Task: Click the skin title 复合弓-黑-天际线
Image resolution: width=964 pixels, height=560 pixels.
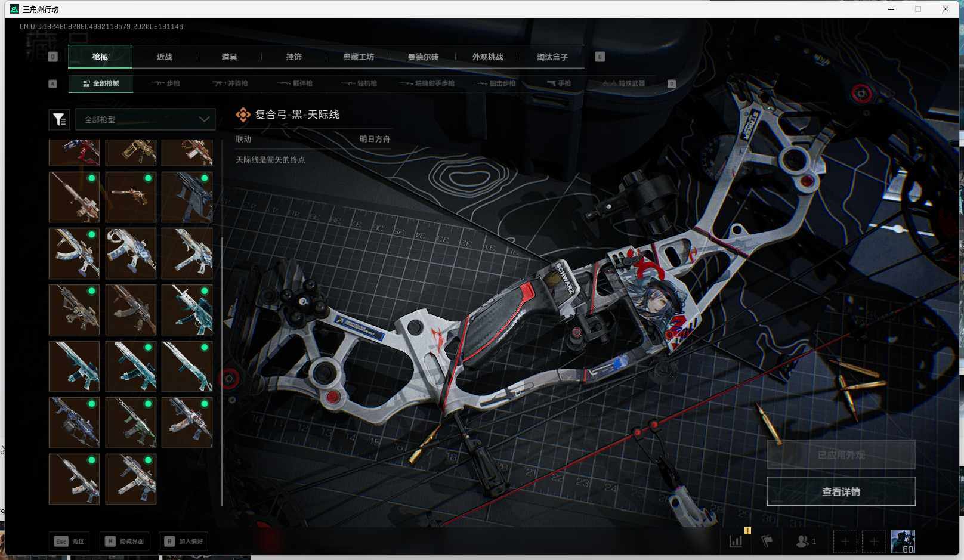Action: [297, 115]
